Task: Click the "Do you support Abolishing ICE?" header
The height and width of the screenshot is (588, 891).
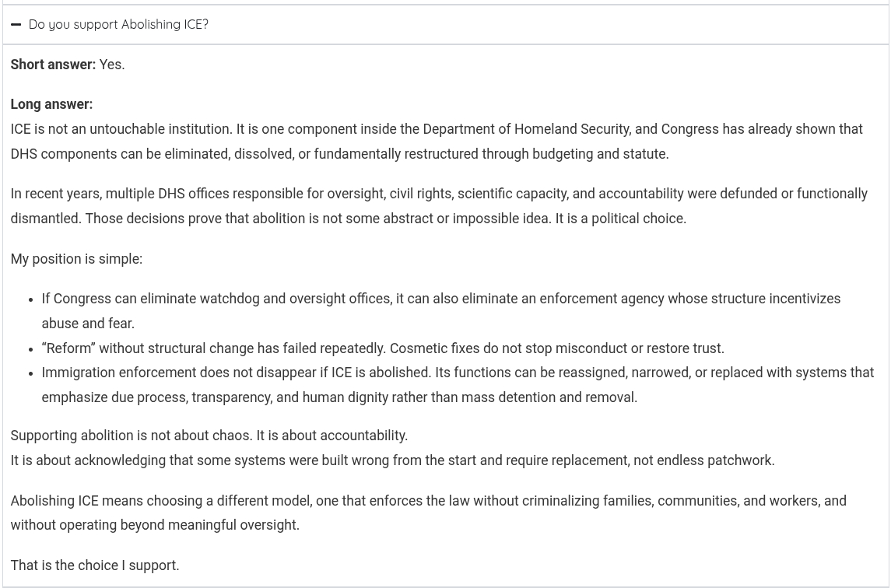Action: point(118,24)
